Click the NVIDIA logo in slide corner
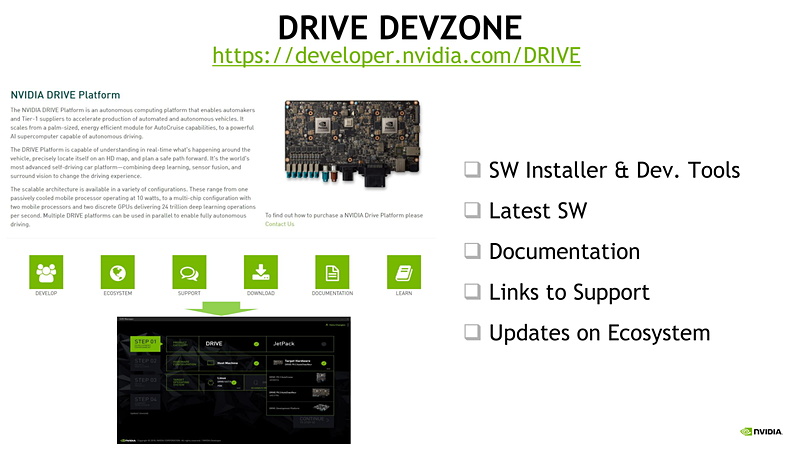 click(x=761, y=432)
